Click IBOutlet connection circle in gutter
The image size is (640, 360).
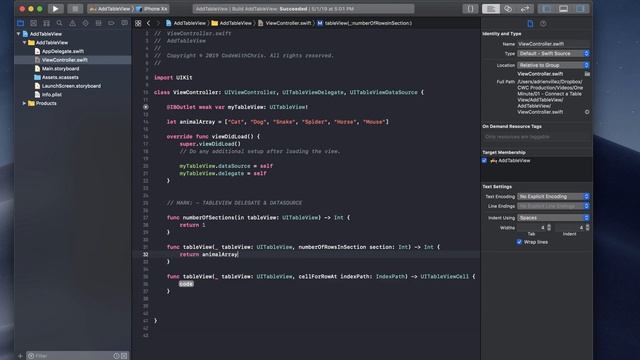[x=146, y=107]
